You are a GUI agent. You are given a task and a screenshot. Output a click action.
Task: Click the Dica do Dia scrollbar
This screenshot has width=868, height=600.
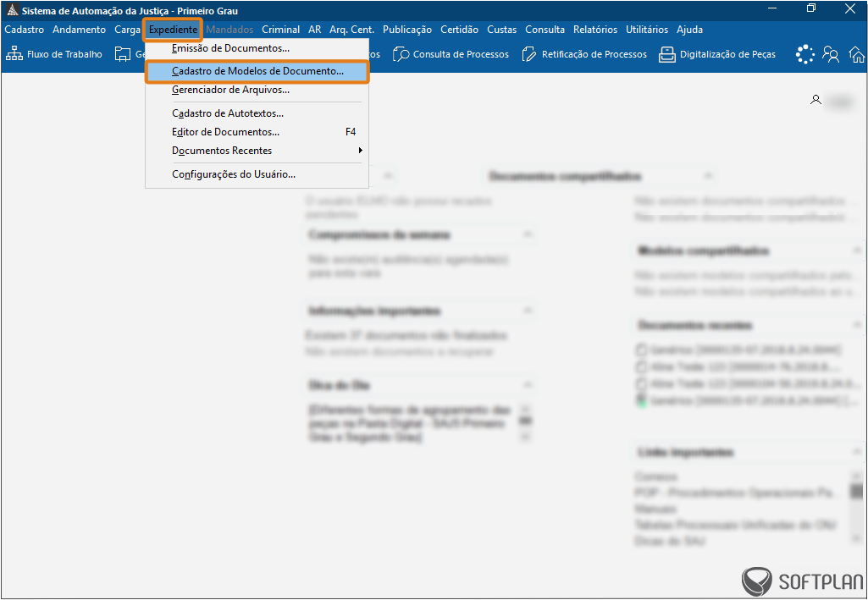click(527, 423)
